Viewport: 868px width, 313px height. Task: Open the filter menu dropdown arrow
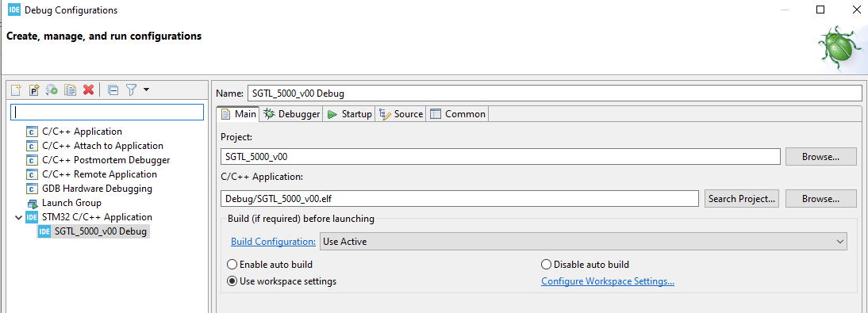[x=146, y=90]
